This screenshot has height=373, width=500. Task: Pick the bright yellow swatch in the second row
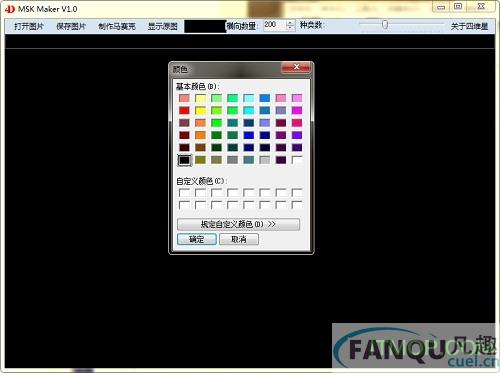(200, 110)
